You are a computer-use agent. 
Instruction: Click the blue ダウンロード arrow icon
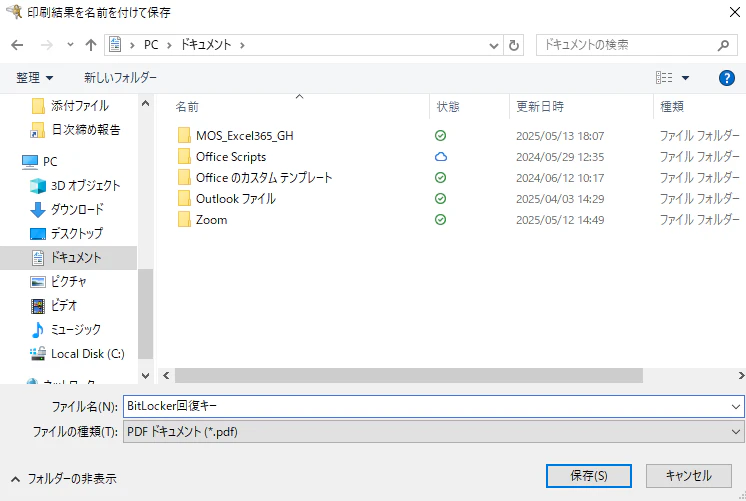[38, 209]
